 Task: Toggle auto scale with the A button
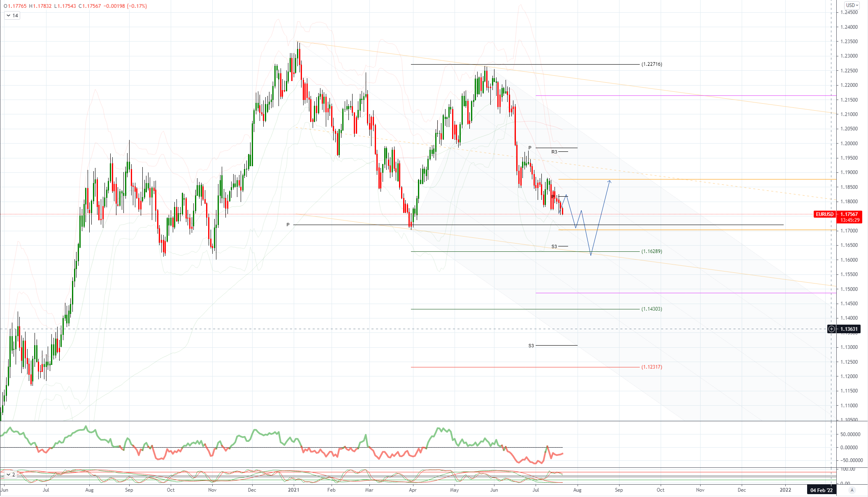click(x=852, y=490)
